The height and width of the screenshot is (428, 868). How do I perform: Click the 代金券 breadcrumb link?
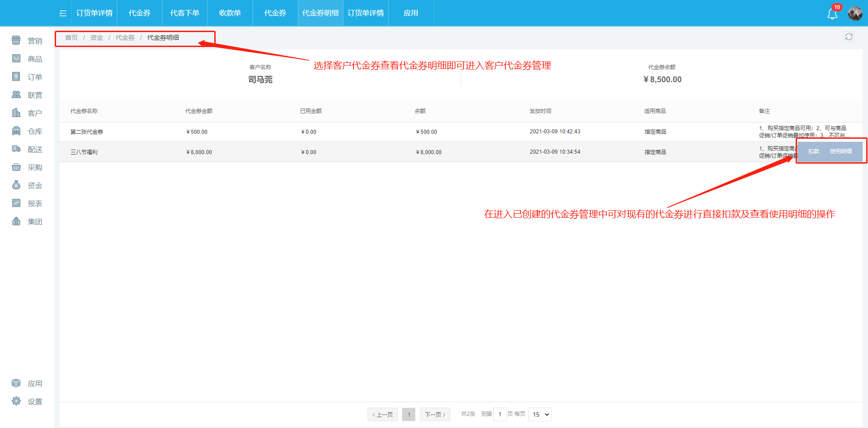coord(125,38)
